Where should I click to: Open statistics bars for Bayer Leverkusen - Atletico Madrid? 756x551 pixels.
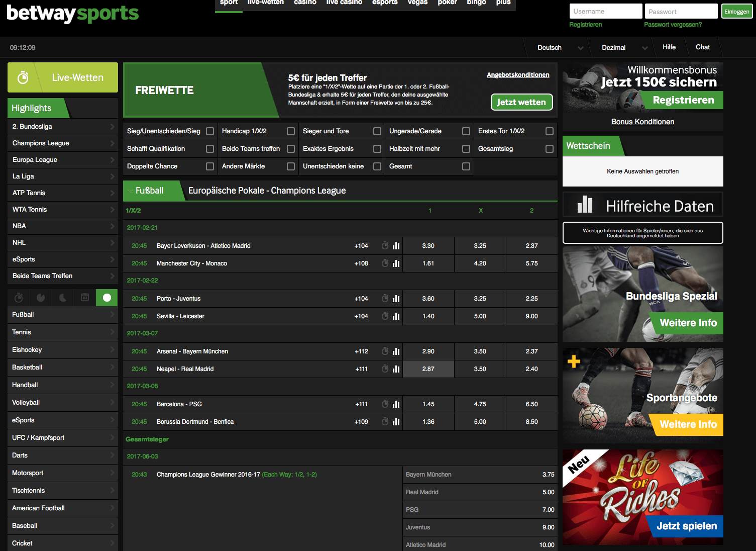coord(396,246)
